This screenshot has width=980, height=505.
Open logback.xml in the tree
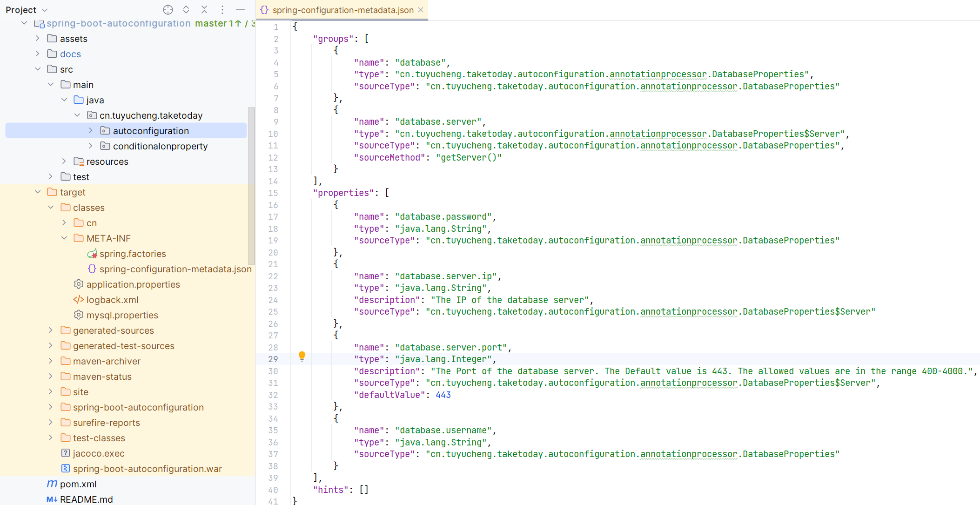(112, 300)
